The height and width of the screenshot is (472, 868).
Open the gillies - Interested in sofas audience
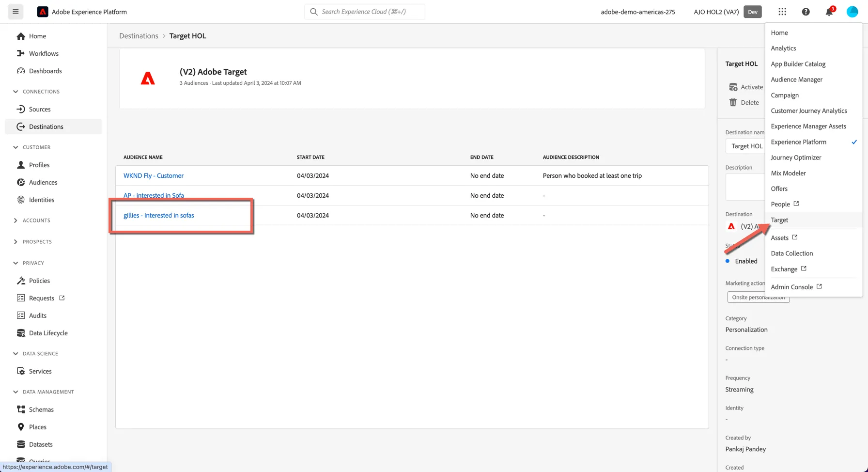click(158, 215)
